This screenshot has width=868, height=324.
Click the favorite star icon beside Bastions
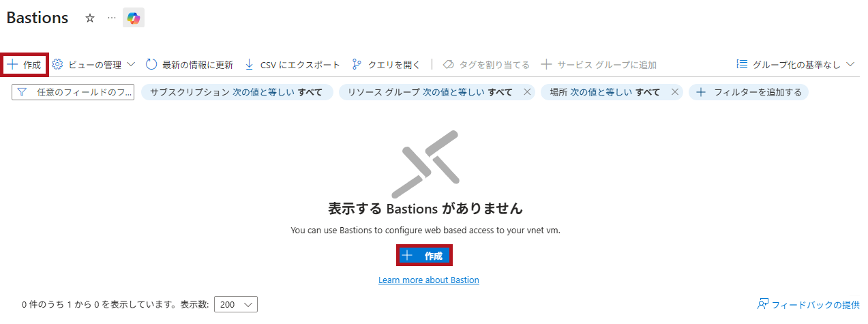click(90, 18)
